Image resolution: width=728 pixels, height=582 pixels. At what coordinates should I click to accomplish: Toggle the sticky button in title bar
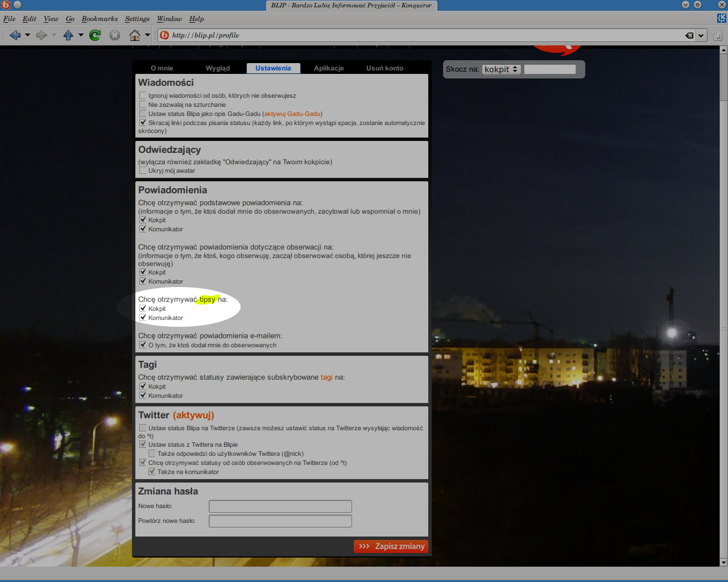tap(17, 5)
